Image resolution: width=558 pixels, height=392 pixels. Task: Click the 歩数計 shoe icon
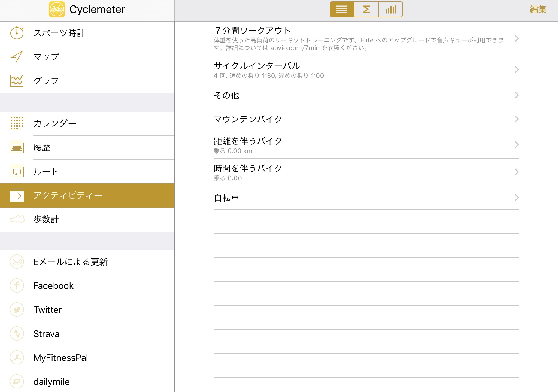pyautogui.click(x=17, y=219)
